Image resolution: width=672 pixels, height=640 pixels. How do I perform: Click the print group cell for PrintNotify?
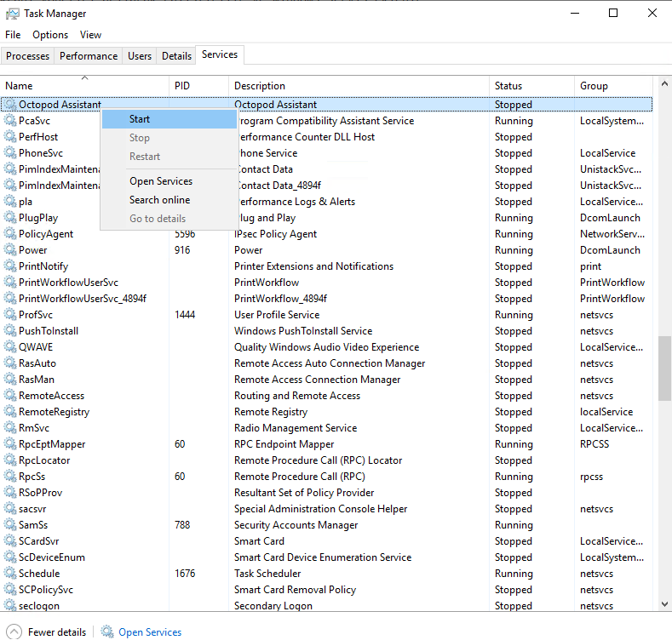590,266
